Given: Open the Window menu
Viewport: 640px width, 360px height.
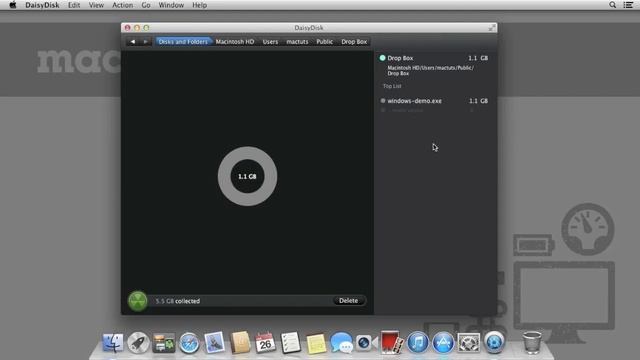Looking at the screenshot, I should pyautogui.click(x=171, y=5).
